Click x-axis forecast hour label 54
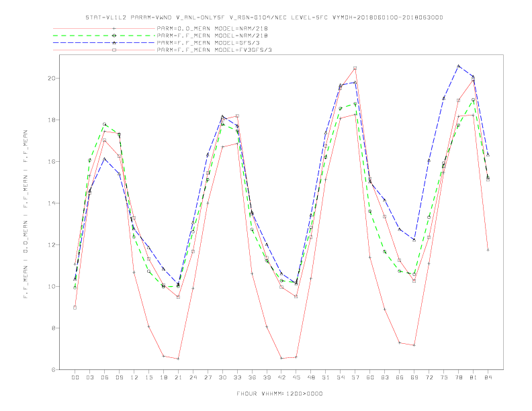The height and width of the screenshot is (411, 532). coord(341,377)
